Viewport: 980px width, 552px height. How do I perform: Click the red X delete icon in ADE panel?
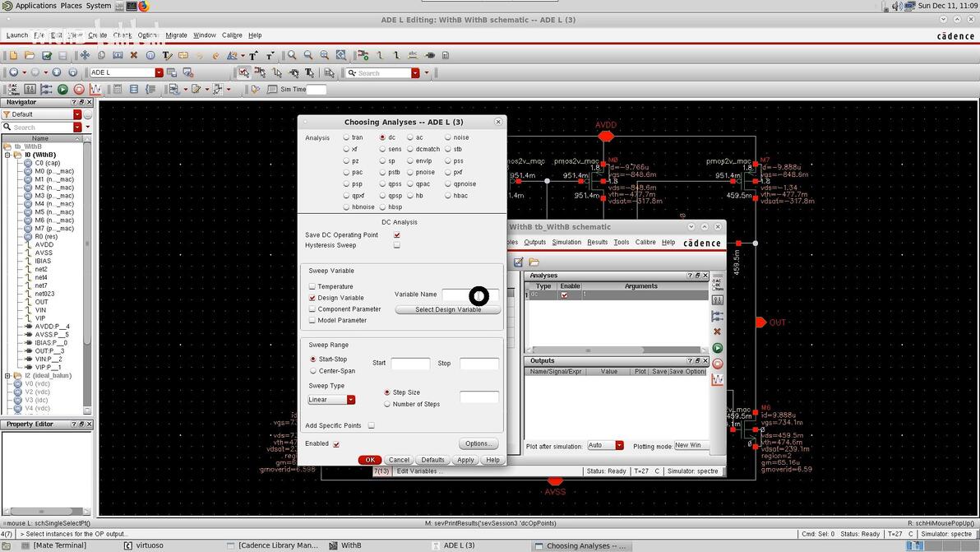click(718, 332)
